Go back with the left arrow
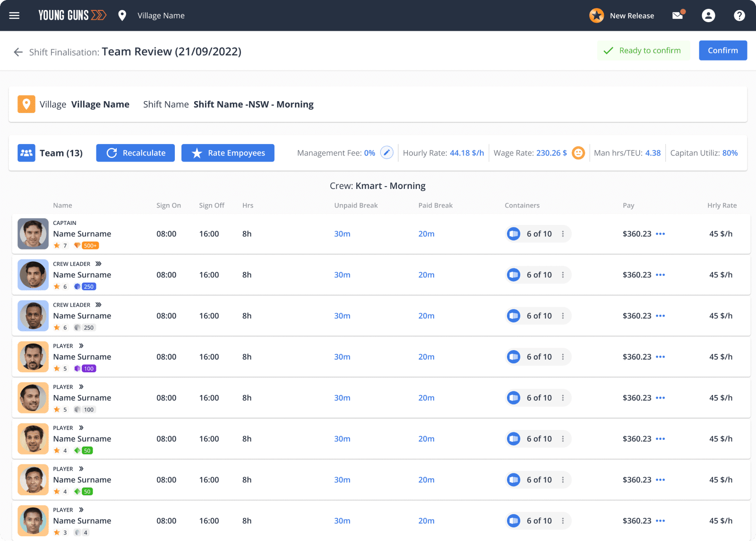 (x=18, y=52)
